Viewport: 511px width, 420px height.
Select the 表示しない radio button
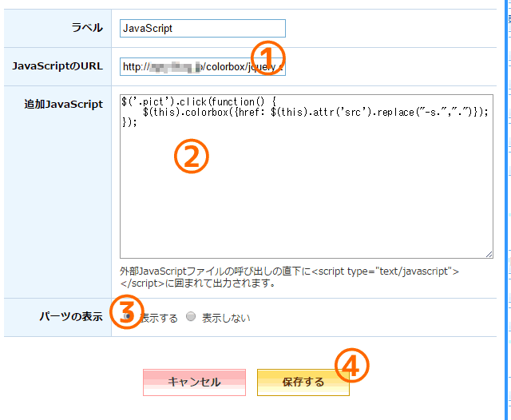click(191, 316)
